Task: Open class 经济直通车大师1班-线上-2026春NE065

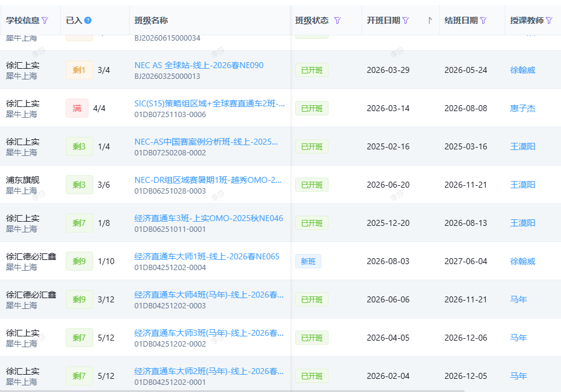Action: click(207, 257)
